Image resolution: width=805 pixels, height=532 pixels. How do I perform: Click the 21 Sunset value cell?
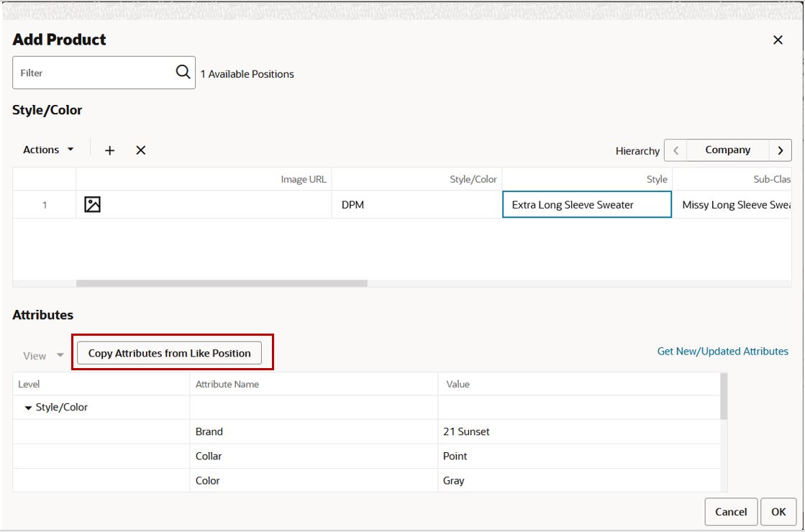click(x=579, y=431)
